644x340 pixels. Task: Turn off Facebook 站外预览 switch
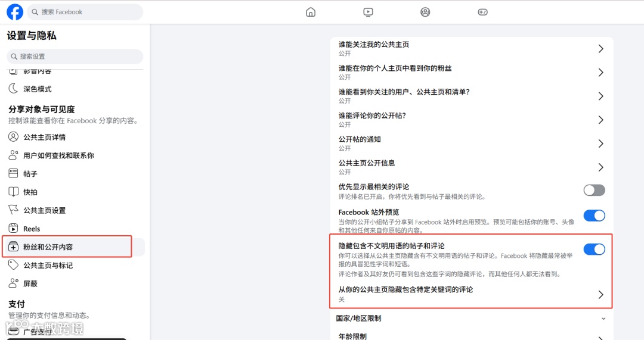[595, 216]
